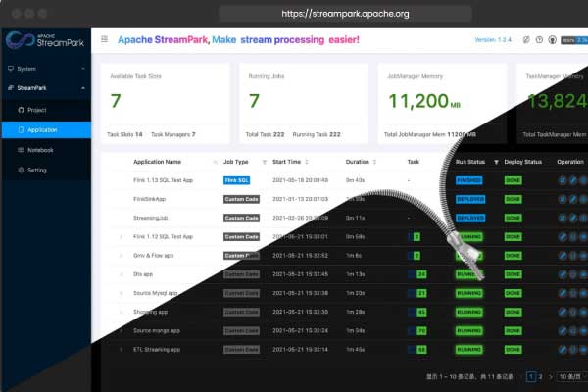Open the GitHub icon in top header
The height and width of the screenshot is (392, 588).
(x=553, y=40)
